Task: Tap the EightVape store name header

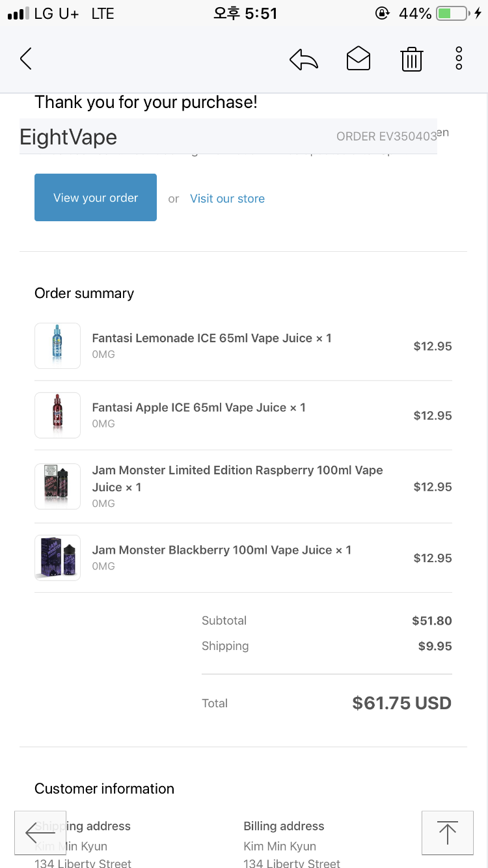Action: coord(69,137)
